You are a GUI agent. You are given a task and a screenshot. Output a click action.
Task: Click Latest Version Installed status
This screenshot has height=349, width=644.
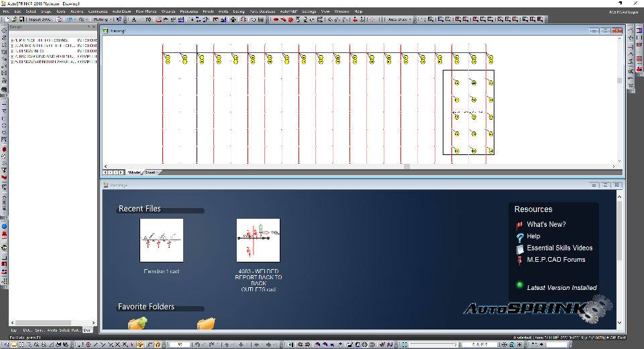(x=561, y=288)
